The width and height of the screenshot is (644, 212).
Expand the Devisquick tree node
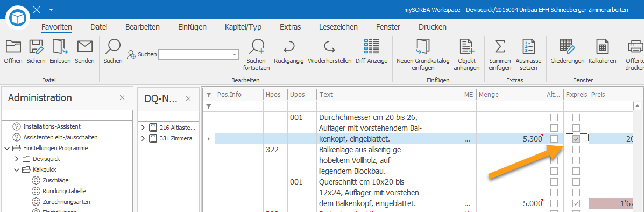[17, 159]
